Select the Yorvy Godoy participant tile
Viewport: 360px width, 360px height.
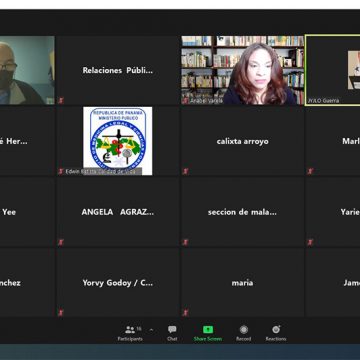coord(118,283)
